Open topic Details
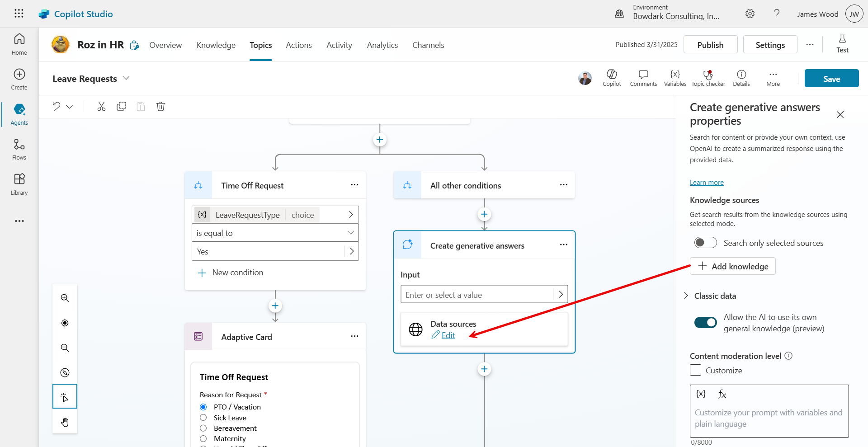Screen dimensions: 868x447 pos(741,78)
